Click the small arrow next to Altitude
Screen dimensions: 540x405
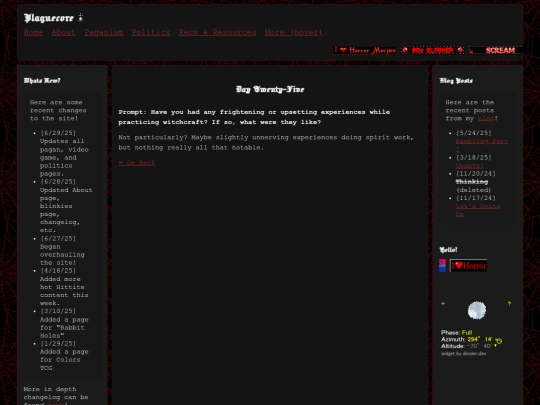(496, 346)
